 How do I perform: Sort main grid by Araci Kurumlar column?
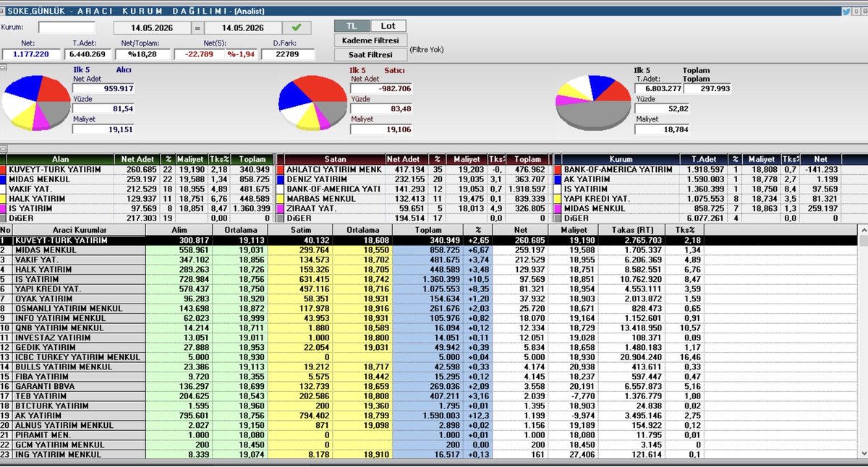tap(80, 230)
